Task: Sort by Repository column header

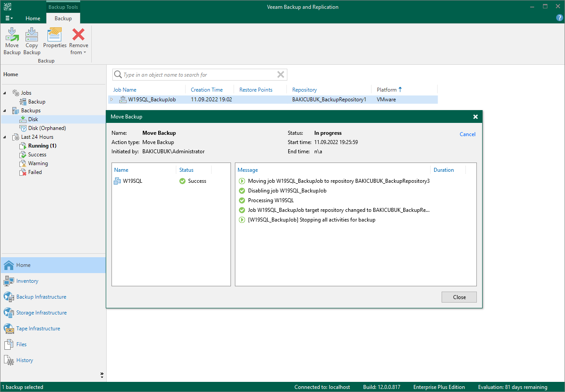Action: tap(305, 90)
